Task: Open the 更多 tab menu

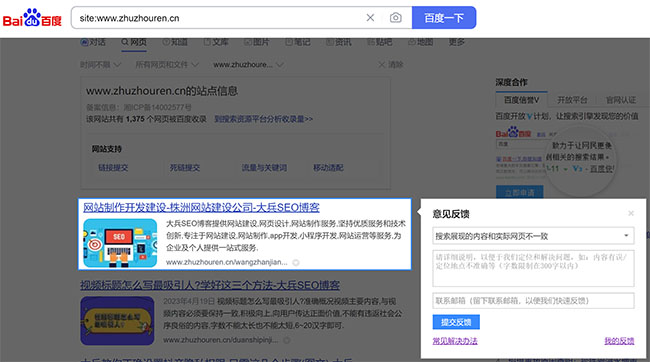Action: point(456,42)
